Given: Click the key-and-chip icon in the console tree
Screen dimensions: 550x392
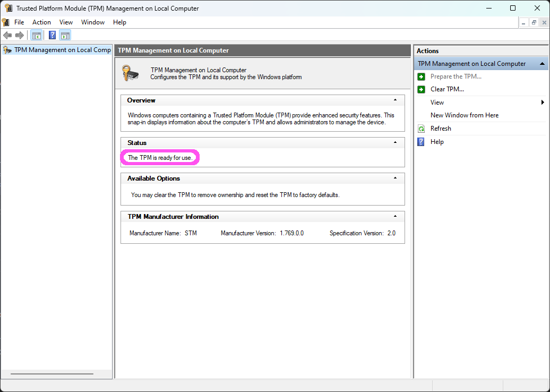Looking at the screenshot, I should click(x=7, y=50).
